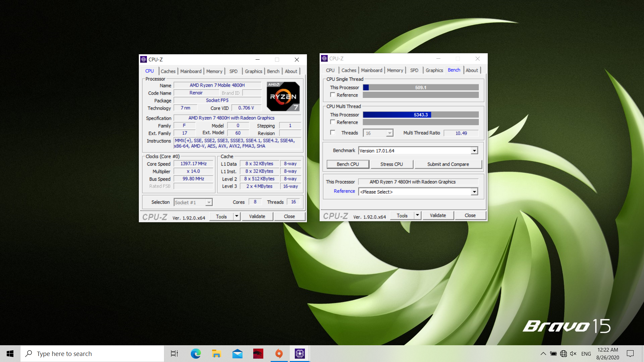Open the Origin app taskbar icon
The image size is (644, 362).
279,354
